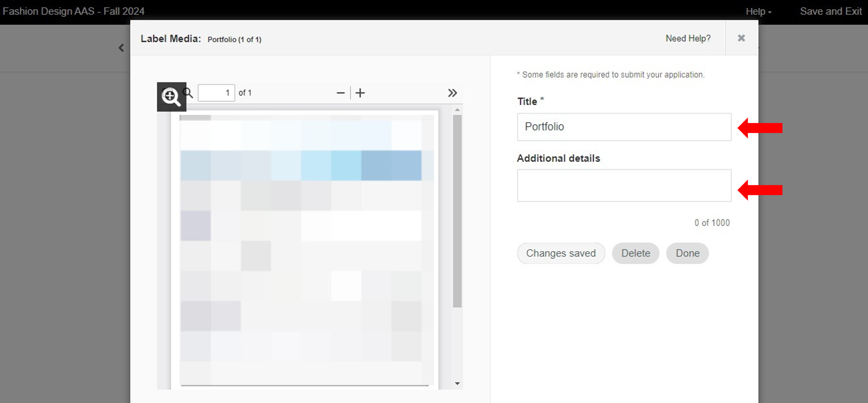Open the Need Help? link
The width and height of the screenshot is (868, 403).
(688, 38)
